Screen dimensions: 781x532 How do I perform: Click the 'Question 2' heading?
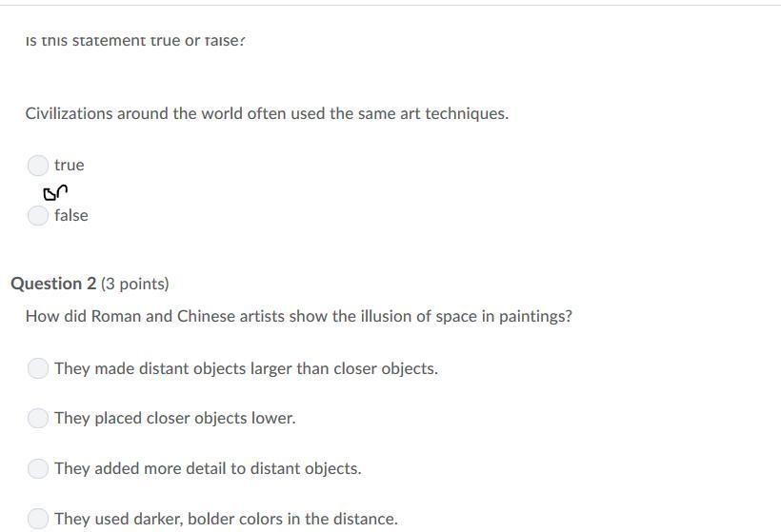53,284
